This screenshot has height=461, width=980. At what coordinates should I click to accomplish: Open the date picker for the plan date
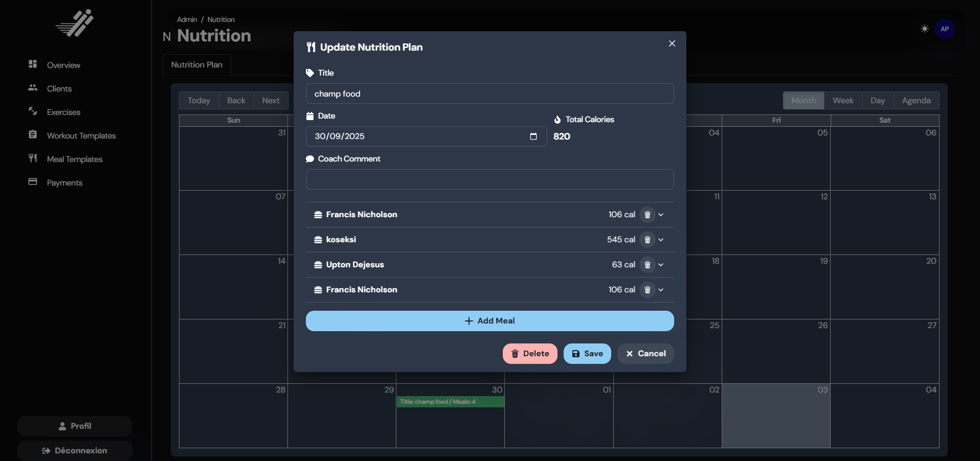(533, 136)
